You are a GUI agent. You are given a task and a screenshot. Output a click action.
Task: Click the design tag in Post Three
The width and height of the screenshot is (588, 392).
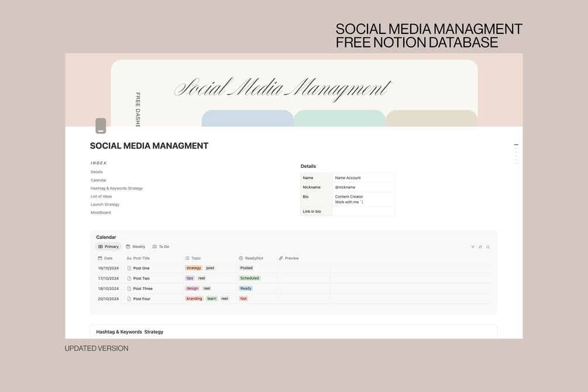(x=192, y=288)
